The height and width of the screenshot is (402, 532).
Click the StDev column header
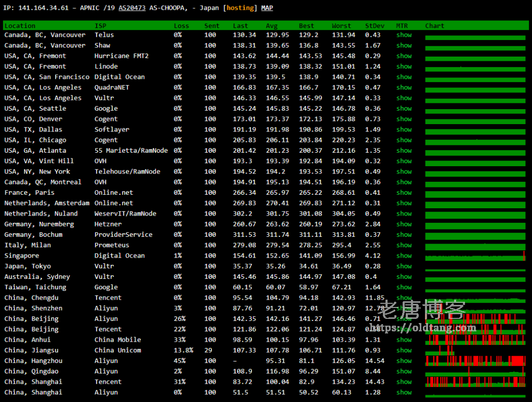[x=375, y=26]
